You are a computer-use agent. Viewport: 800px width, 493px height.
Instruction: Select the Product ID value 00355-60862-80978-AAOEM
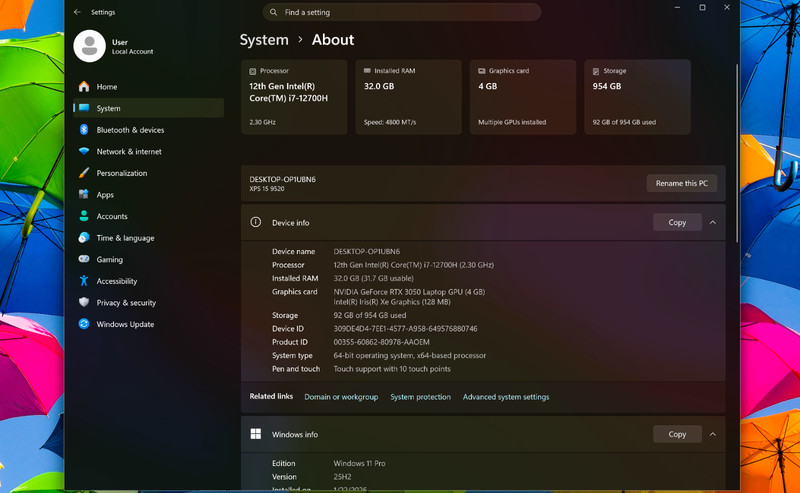381,342
